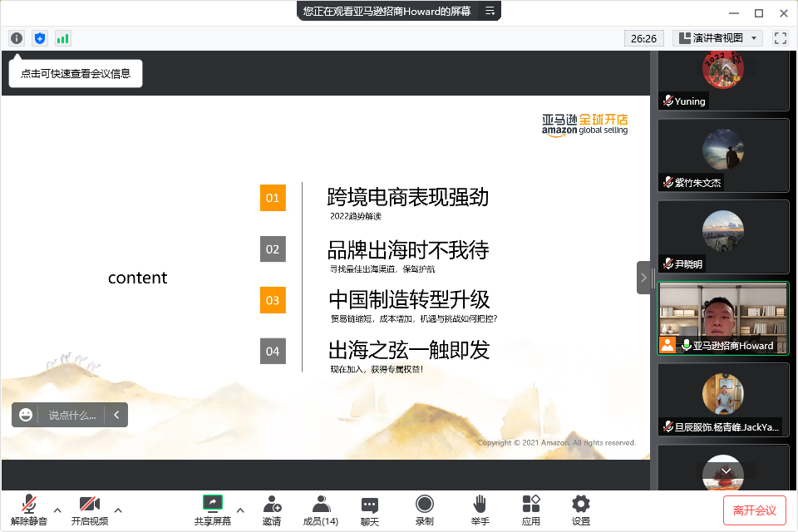The width and height of the screenshot is (798, 532).
Task: Turn on camera via 开启视频
Action: click(89, 510)
